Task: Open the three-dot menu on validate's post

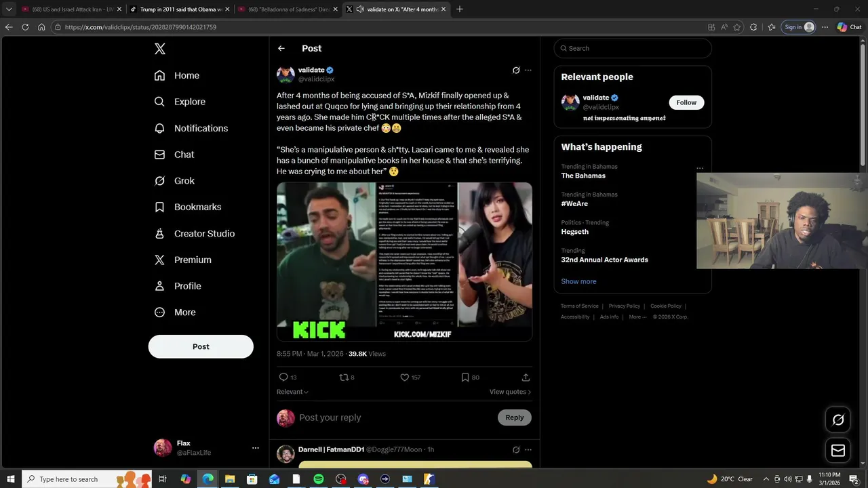Action: (x=528, y=70)
